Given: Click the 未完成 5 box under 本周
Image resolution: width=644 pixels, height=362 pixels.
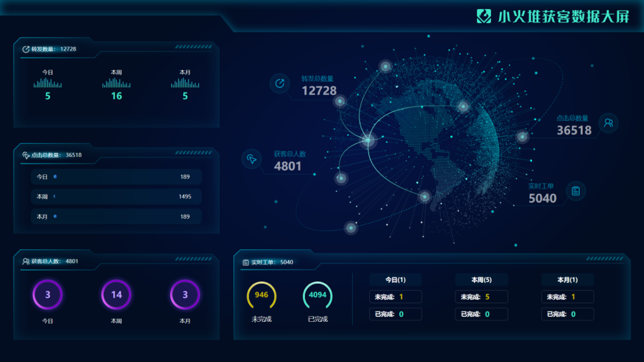Looking at the screenshot, I should coord(481,297).
